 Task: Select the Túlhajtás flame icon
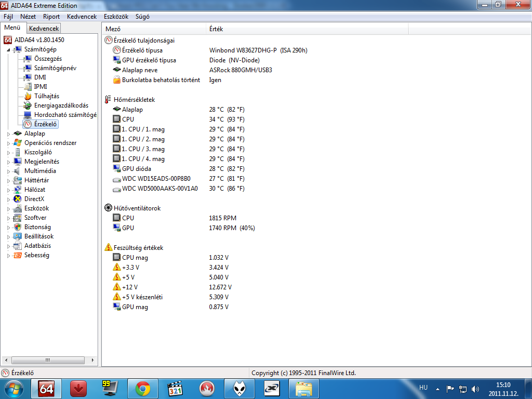coord(28,96)
